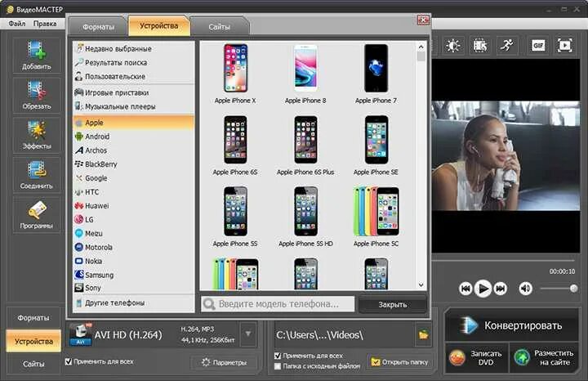Open the Программы icon in sidebar
The width and height of the screenshot is (588, 381).
[x=37, y=215]
